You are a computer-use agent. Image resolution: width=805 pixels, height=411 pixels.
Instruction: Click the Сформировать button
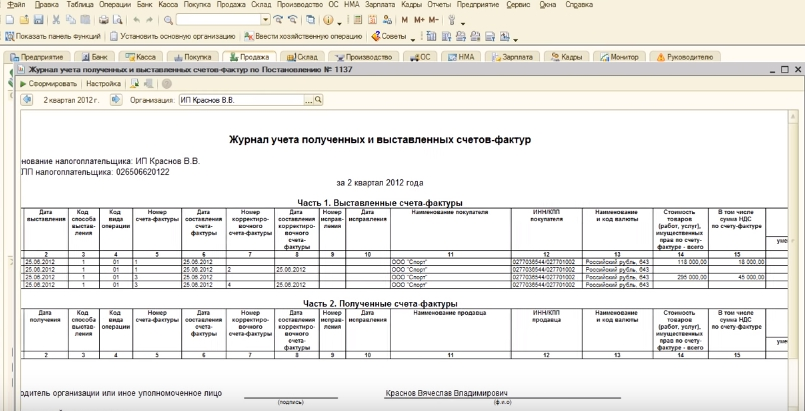point(48,84)
